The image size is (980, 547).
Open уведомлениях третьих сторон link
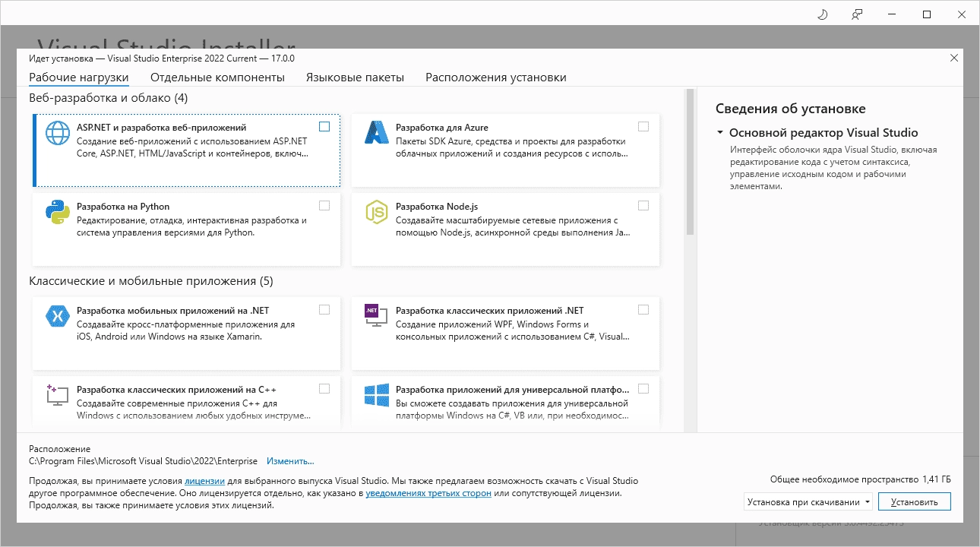[428, 493]
